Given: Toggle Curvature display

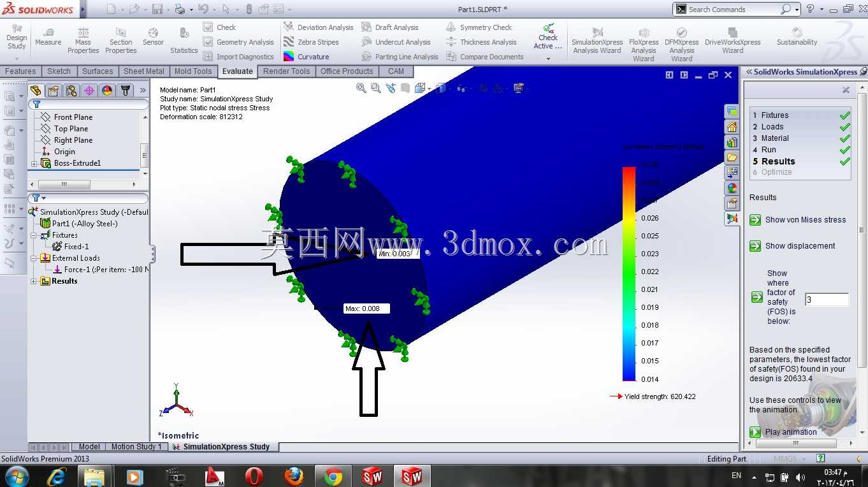Looking at the screenshot, I should click(x=307, y=57).
